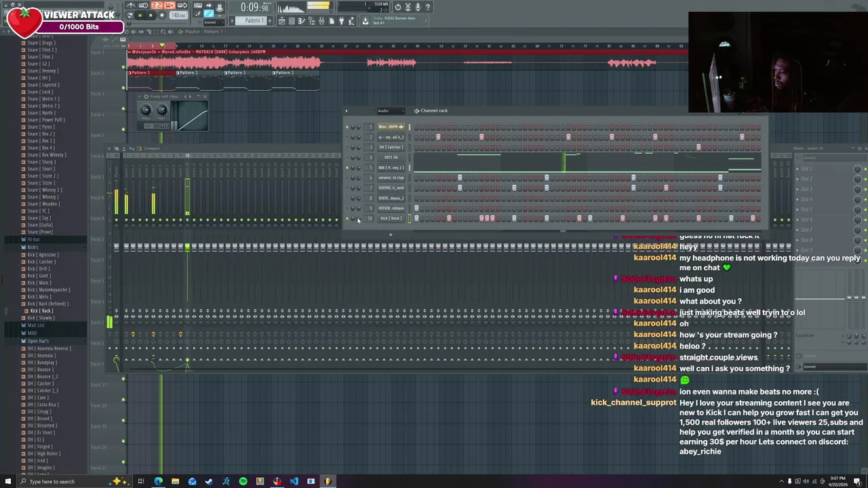Expand the Hi-hat folder in browser
Screen dimensions: 868x488
(x=33, y=239)
